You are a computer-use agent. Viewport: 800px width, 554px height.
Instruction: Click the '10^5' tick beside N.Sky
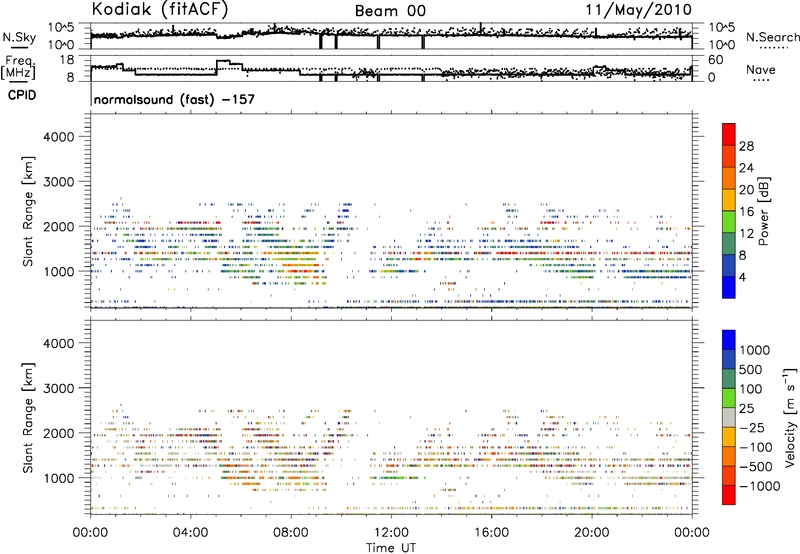point(61,28)
